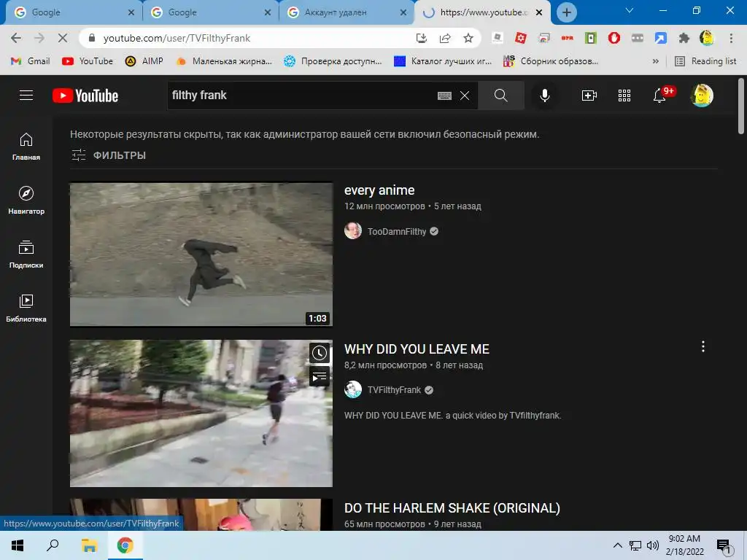Open the YouTube account avatar menu
This screenshot has height=560, width=747.
(701, 96)
